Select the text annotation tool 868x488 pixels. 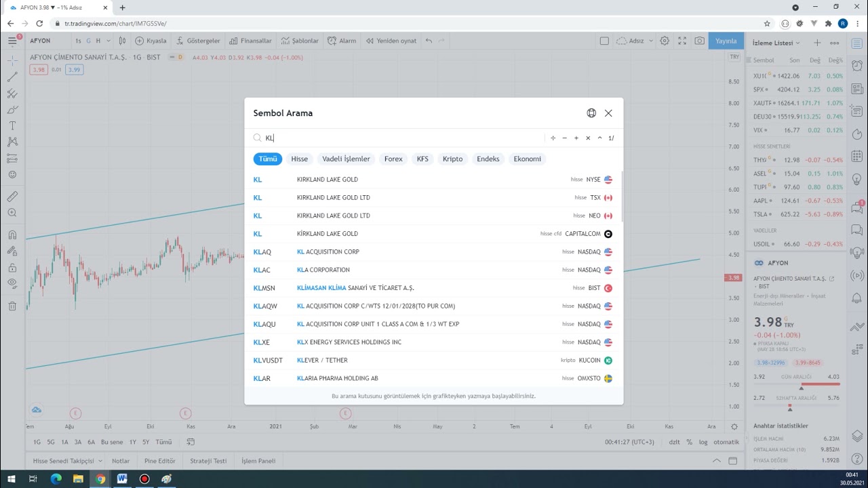[12, 125]
